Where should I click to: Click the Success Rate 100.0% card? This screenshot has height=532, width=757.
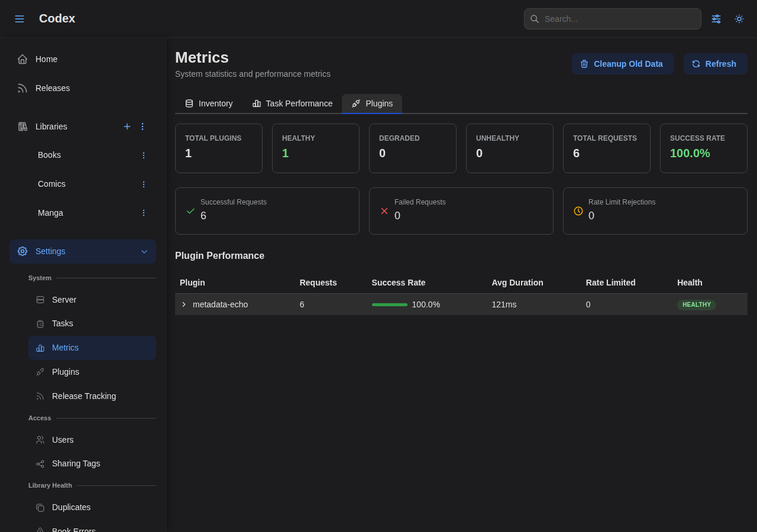tap(704, 148)
